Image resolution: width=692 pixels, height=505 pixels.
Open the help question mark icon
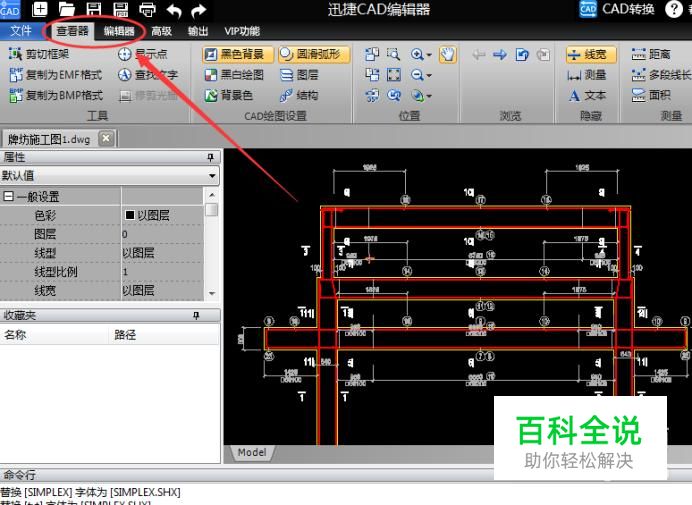[x=673, y=9]
